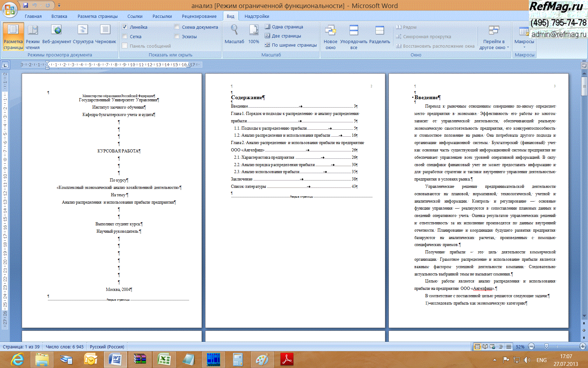Open the Quick Access Toolbar customize arrow
Viewport: 588px width, 368px height.
tap(59, 6)
